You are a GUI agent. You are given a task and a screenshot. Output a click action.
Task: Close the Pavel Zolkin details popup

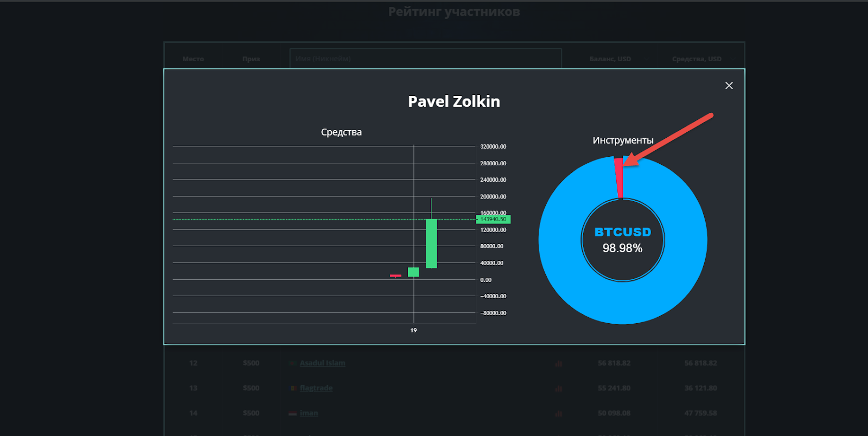[x=729, y=86]
